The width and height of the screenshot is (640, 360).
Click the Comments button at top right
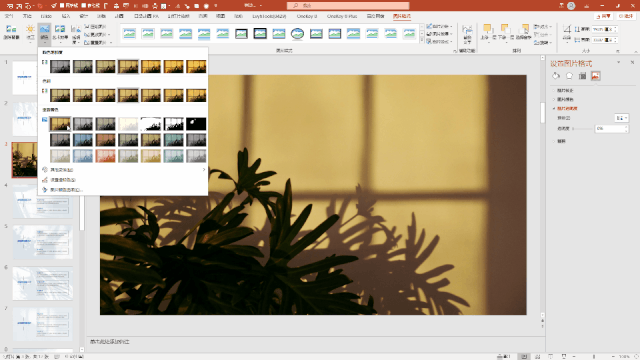(626, 16)
